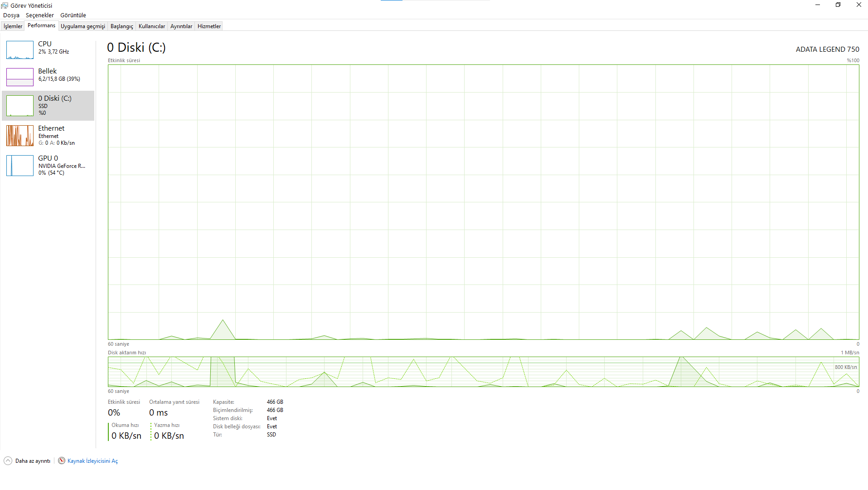
Task: Switch to the Kullanıcılar tab
Action: 152,26
